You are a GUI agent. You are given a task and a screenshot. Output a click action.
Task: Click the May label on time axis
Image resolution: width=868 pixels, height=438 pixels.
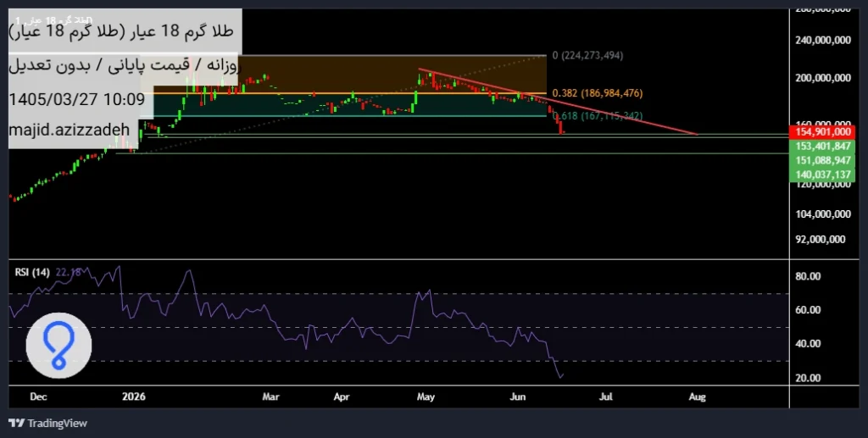pyautogui.click(x=426, y=397)
